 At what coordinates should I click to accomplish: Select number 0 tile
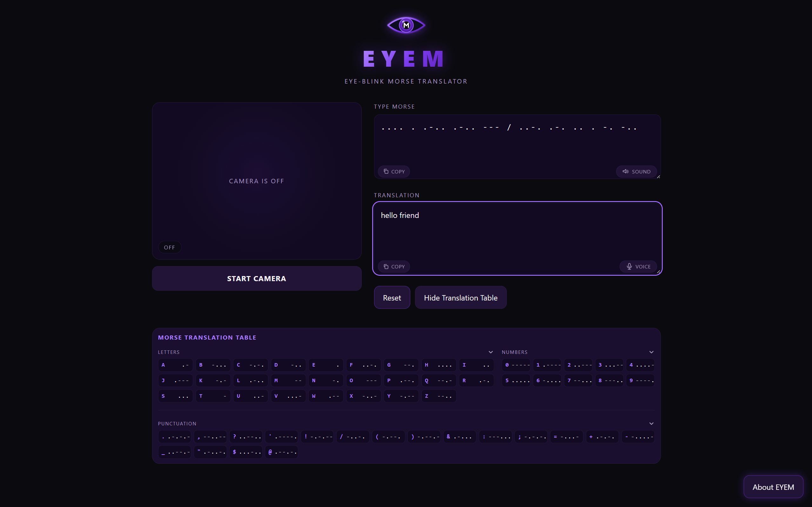pos(516,365)
